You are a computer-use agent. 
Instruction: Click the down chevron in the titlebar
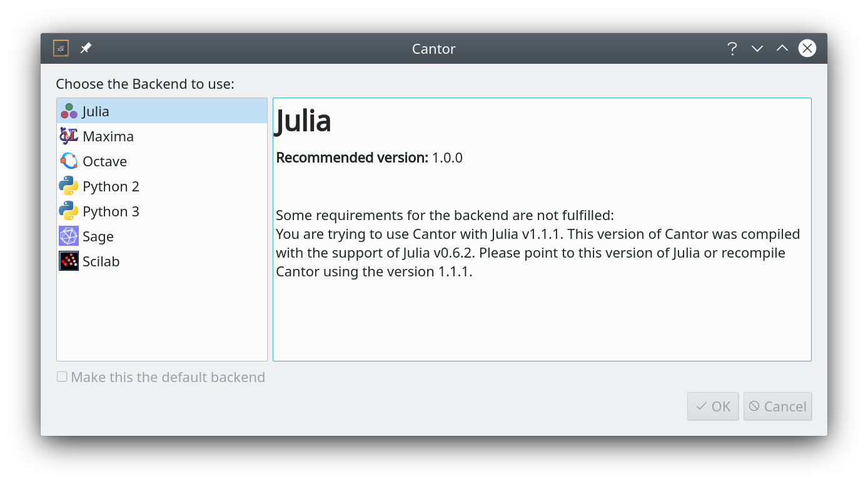[757, 48]
